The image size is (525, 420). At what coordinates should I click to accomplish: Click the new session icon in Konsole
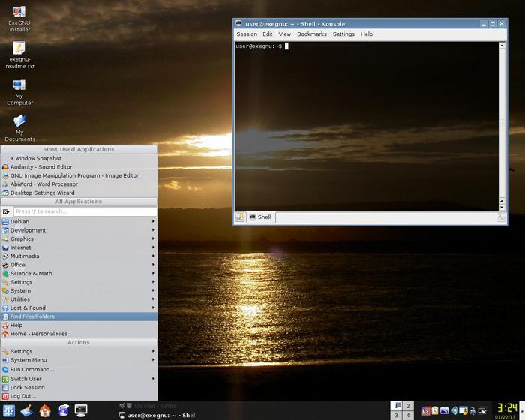[241, 217]
